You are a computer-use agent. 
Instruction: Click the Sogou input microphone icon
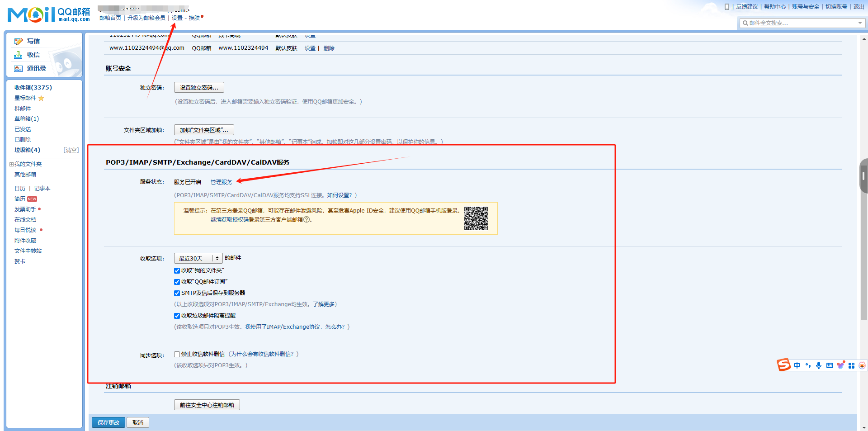pos(819,365)
